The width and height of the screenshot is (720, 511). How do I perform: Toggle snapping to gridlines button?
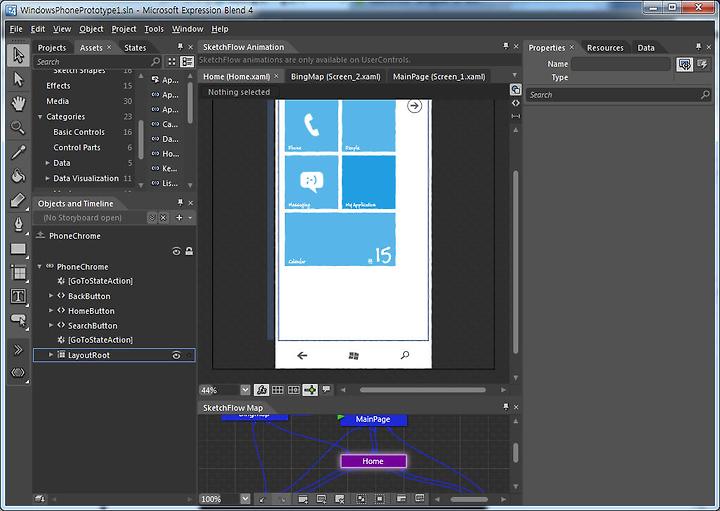tap(293, 390)
